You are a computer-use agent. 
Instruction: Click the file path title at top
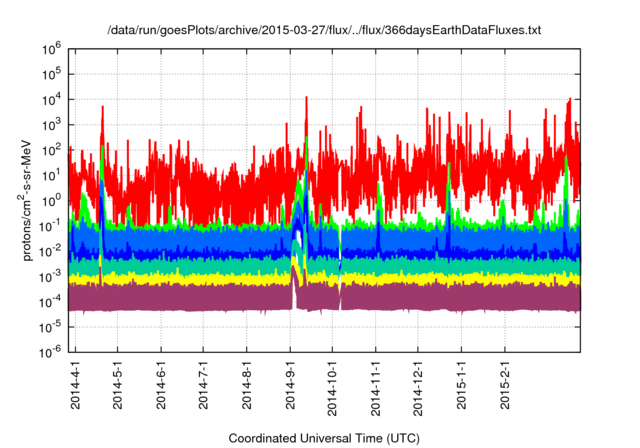click(x=324, y=30)
